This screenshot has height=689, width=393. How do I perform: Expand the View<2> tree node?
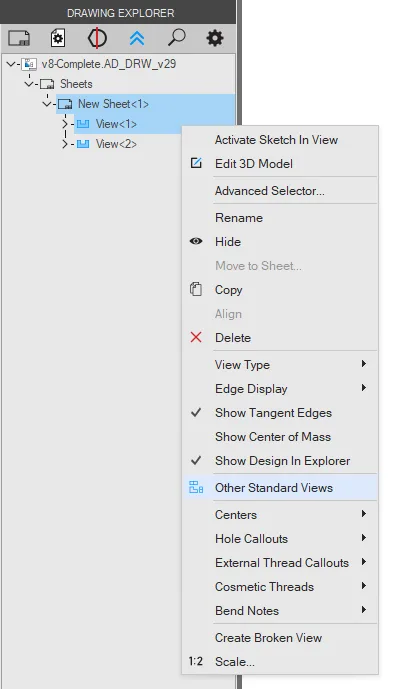[65, 144]
